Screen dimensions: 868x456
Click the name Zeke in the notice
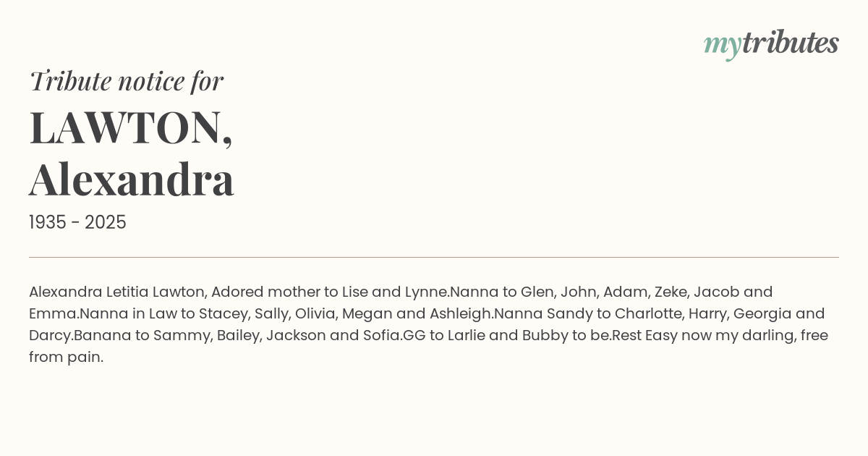coord(670,292)
